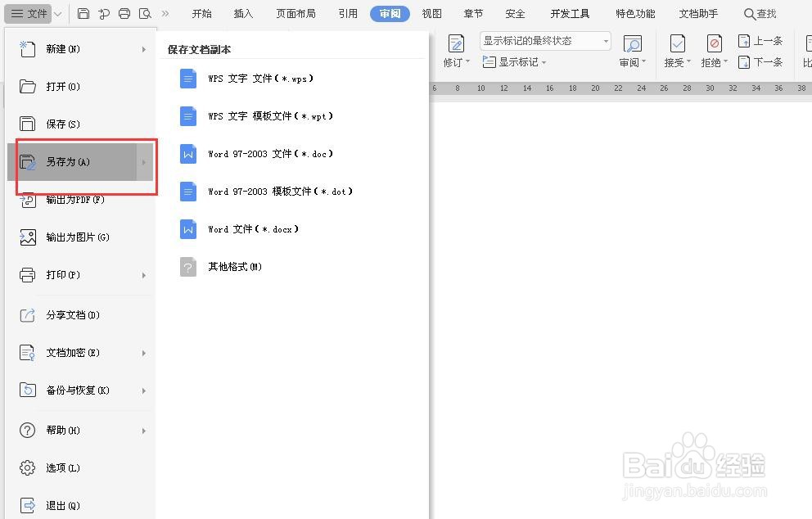Image resolution: width=812 pixels, height=519 pixels.
Task: Click the 拒绝 reject change icon
Action: pyautogui.click(x=714, y=44)
